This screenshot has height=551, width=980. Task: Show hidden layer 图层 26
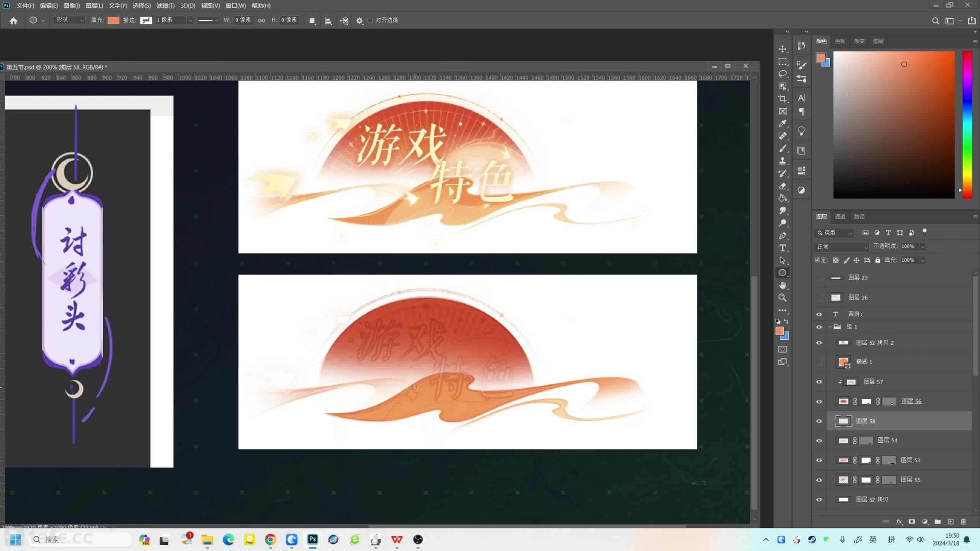[819, 298]
